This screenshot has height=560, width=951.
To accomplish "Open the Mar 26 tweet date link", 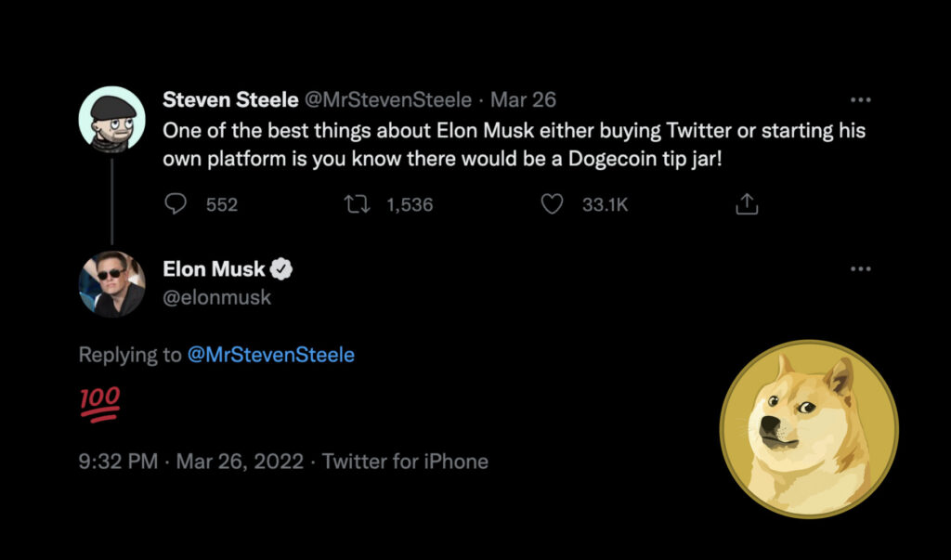I will point(523,99).
